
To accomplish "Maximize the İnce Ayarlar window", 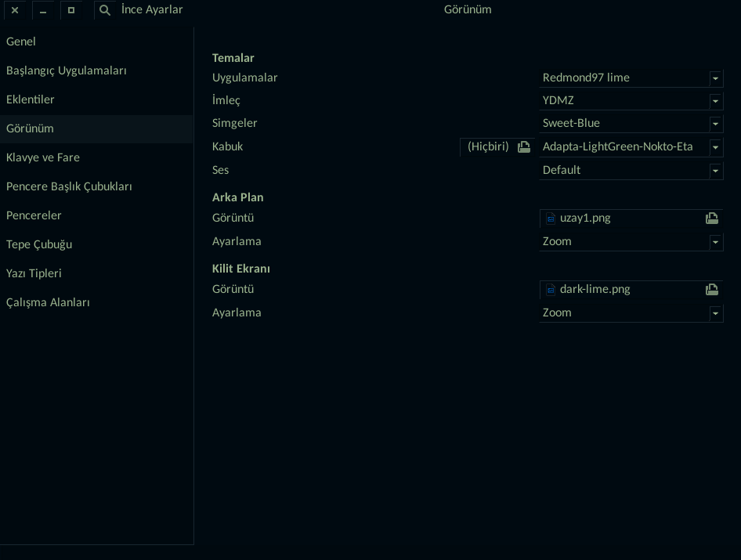I will click(x=71, y=10).
